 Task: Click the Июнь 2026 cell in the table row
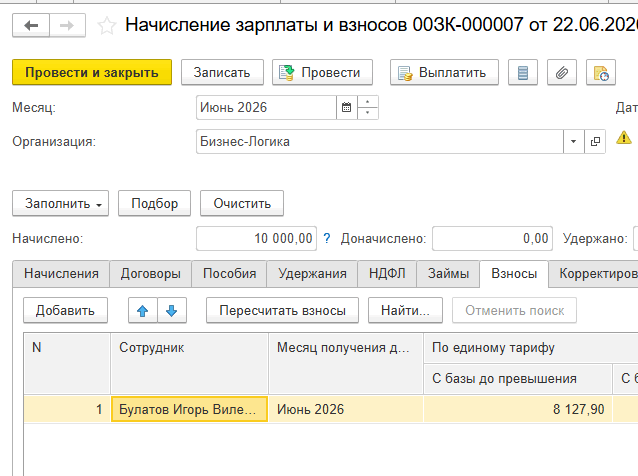click(x=346, y=409)
